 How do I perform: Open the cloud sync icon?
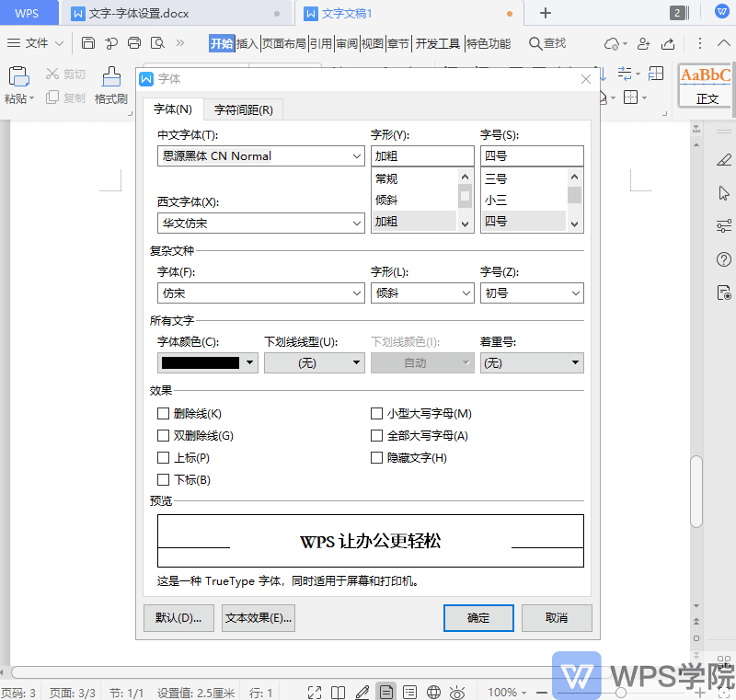coord(613,43)
